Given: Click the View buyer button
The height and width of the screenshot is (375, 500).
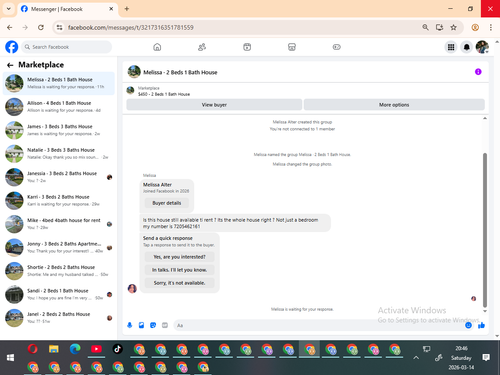Looking at the screenshot, I should coord(214,105).
